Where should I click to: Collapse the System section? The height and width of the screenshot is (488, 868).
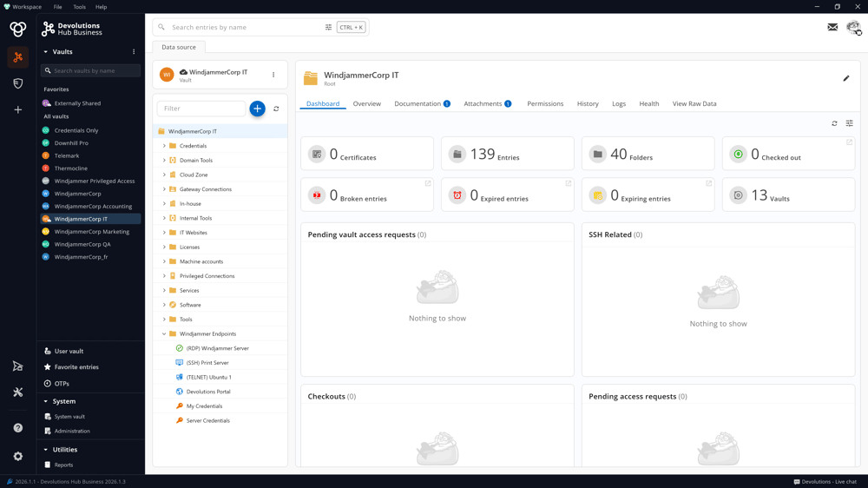[x=45, y=401]
